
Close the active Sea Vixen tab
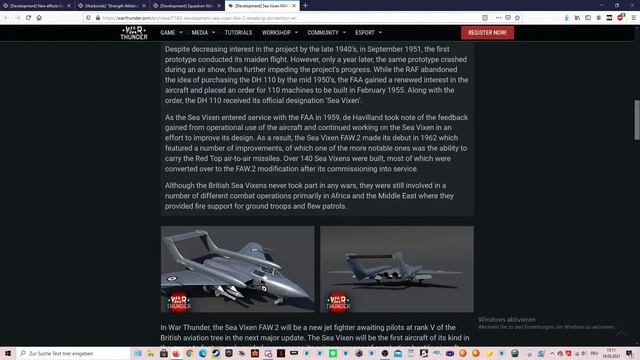pyautogui.click(x=294, y=6)
